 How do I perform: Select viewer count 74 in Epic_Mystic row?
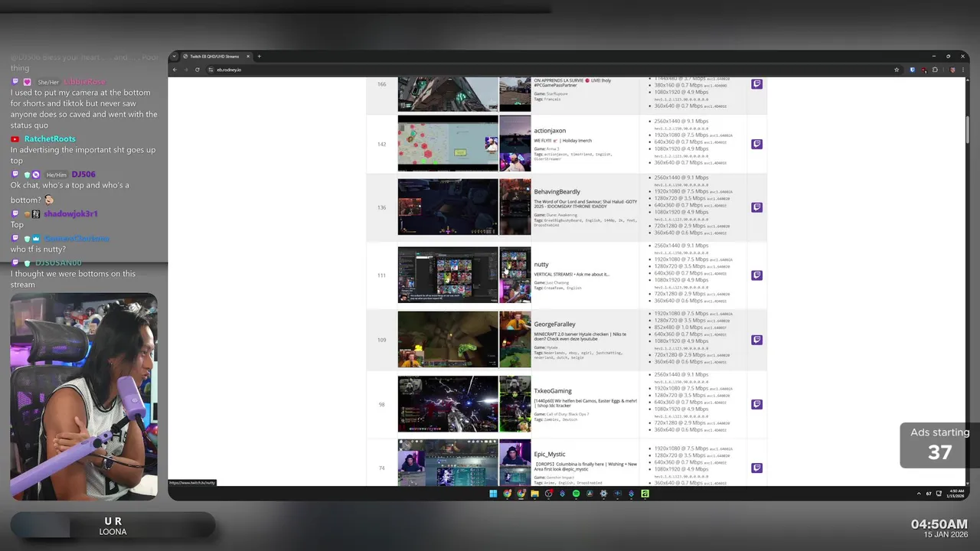click(x=381, y=468)
